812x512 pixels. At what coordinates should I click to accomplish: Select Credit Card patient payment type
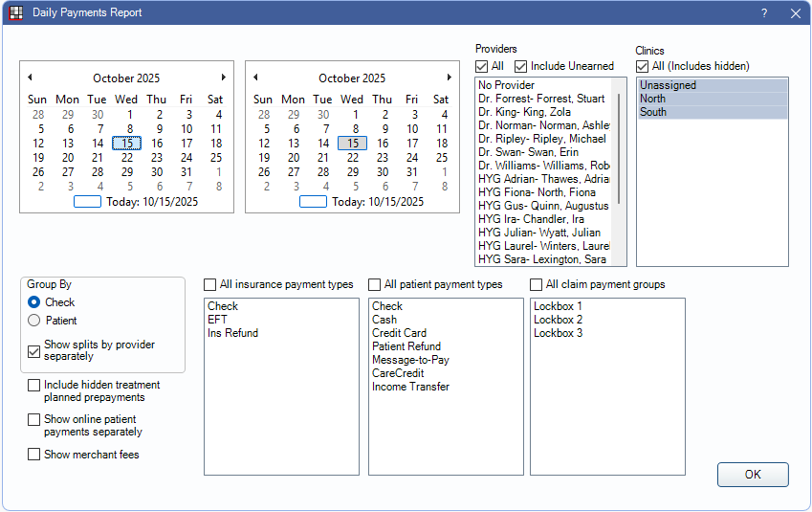(x=399, y=333)
